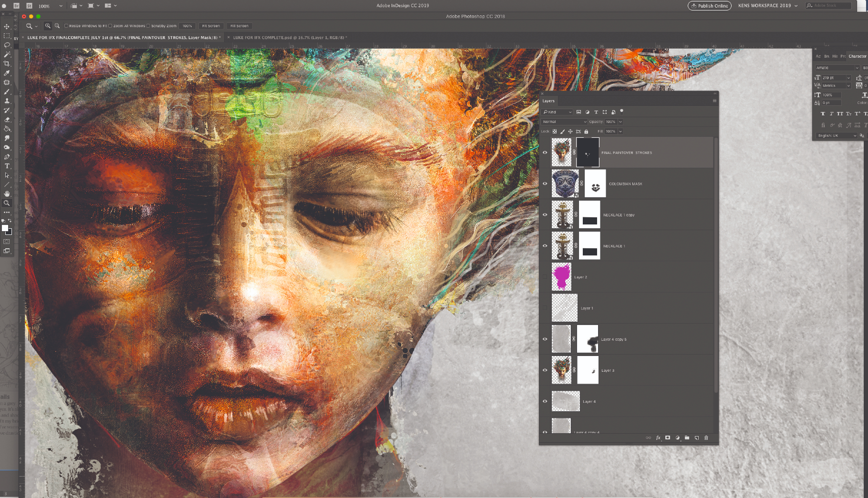Hide Layer 4 copy 5
The width and height of the screenshot is (868, 498).
click(545, 339)
